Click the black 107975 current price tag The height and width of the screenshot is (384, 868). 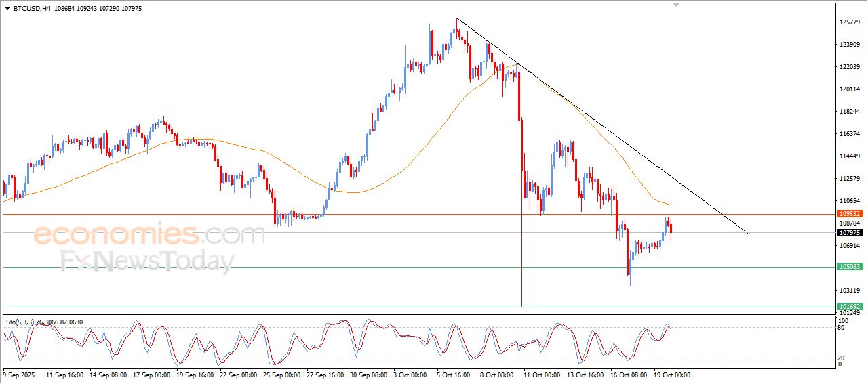coord(850,232)
